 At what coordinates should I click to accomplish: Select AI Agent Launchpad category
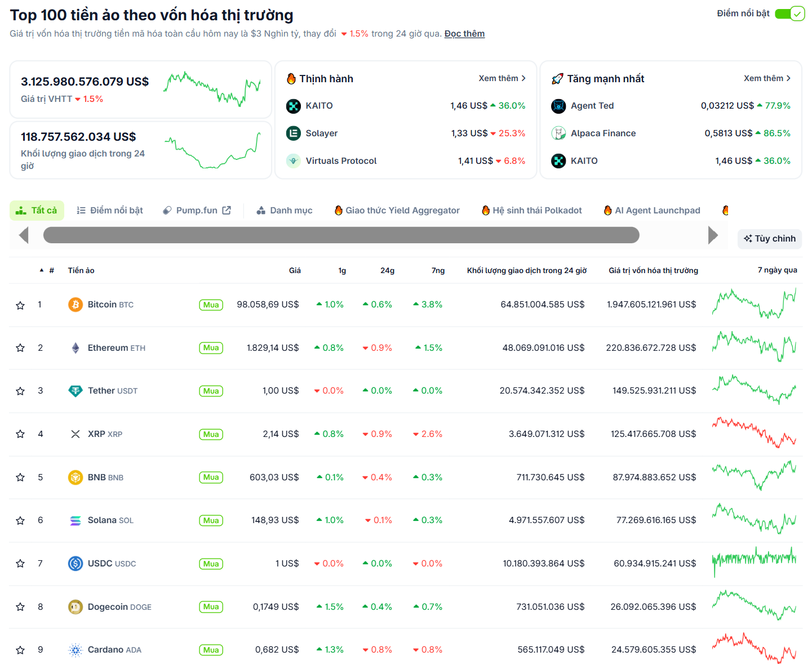tap(652, 211)
